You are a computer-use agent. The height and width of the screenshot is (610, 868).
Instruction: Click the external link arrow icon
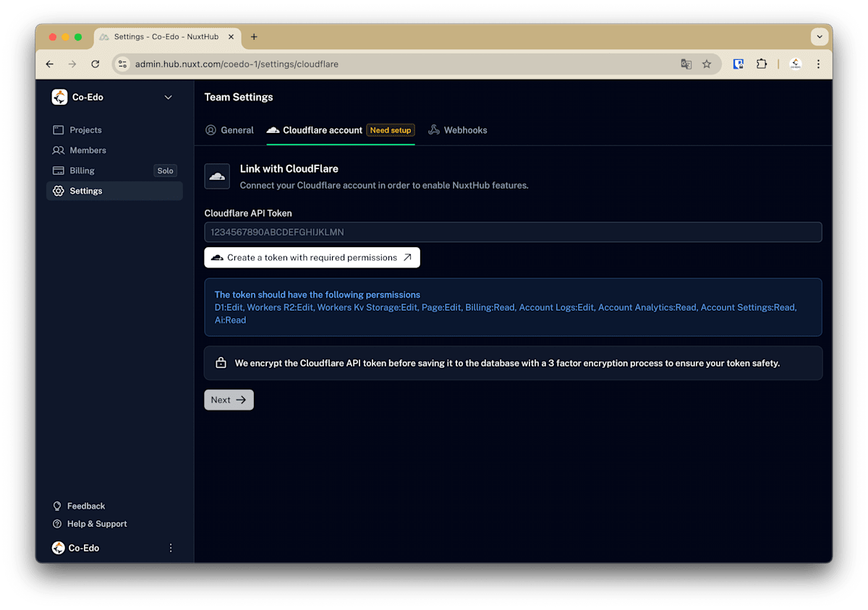tap(407, 257)
